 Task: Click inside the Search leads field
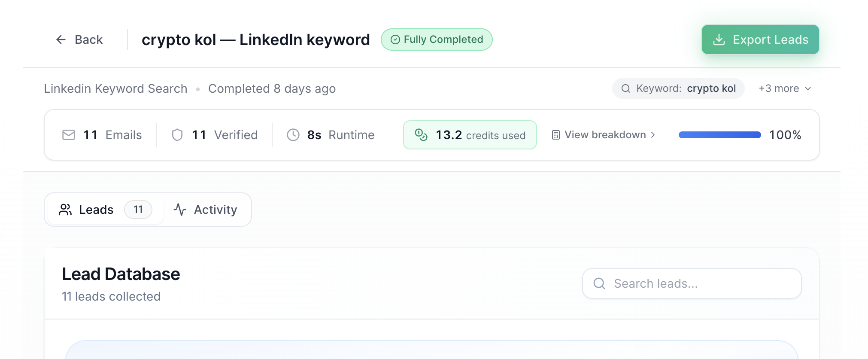pyautogui.click(x=691, y=283)
